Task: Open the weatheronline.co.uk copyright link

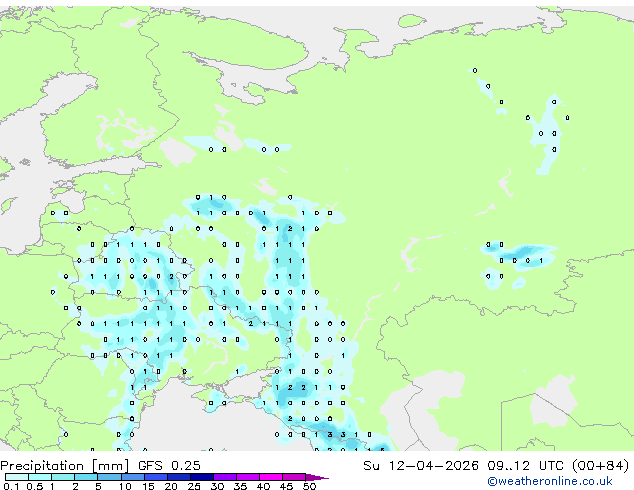Action: 550,482
